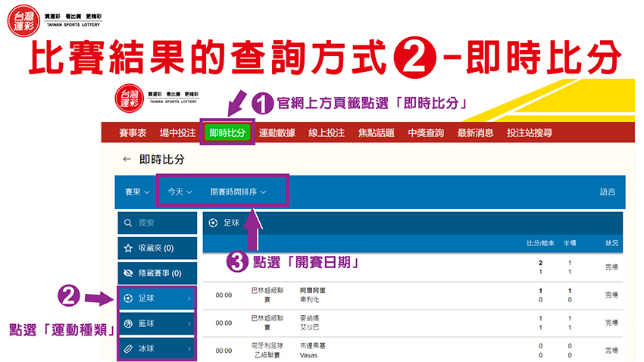This screenshot has height=362, width=644.
Task: Switch to the 即時比分 tab
Action: (x=228, y=133)
